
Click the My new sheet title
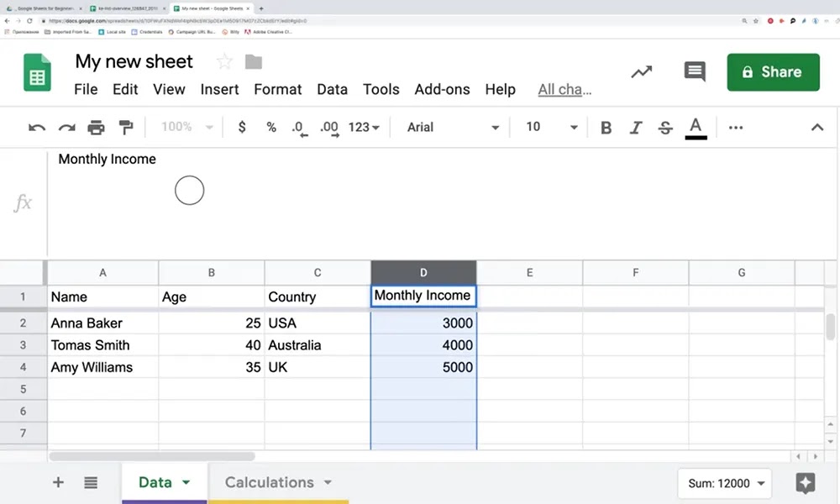134,61
